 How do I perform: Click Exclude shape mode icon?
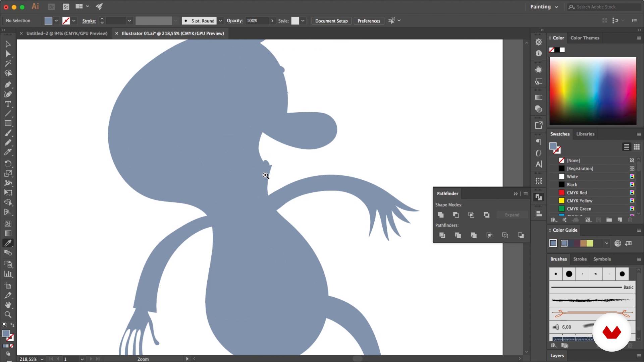[486, 215]
